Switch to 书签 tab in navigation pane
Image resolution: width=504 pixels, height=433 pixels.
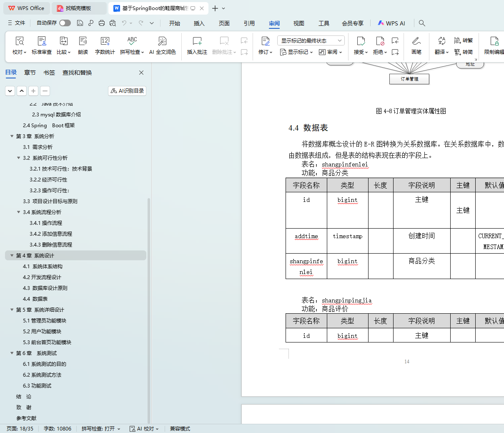(49, 73)
